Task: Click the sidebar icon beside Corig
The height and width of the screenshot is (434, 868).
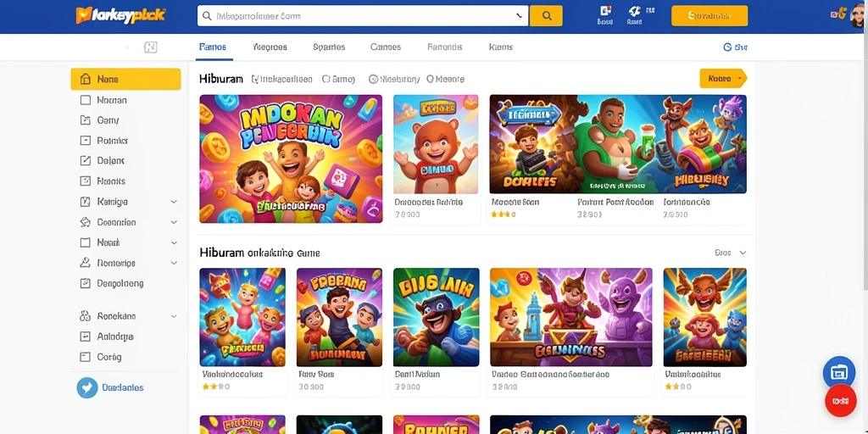Action: tap(86, 357)
